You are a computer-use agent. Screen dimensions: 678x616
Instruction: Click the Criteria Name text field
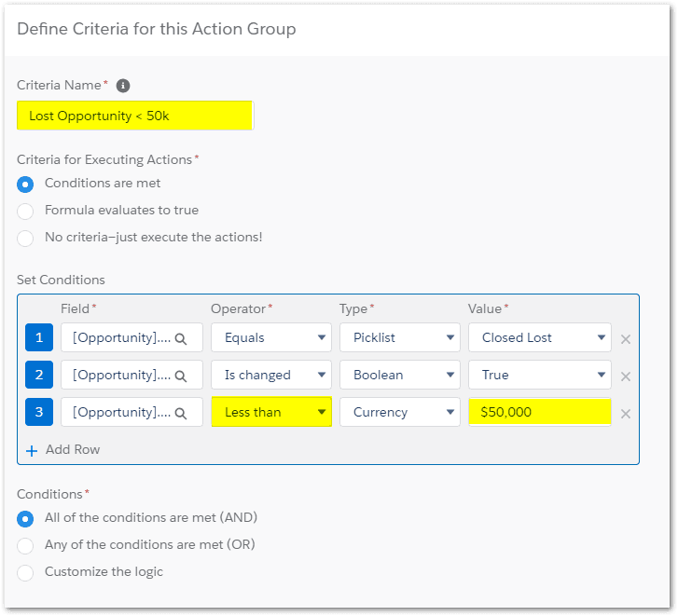click(x=135, y=116)
